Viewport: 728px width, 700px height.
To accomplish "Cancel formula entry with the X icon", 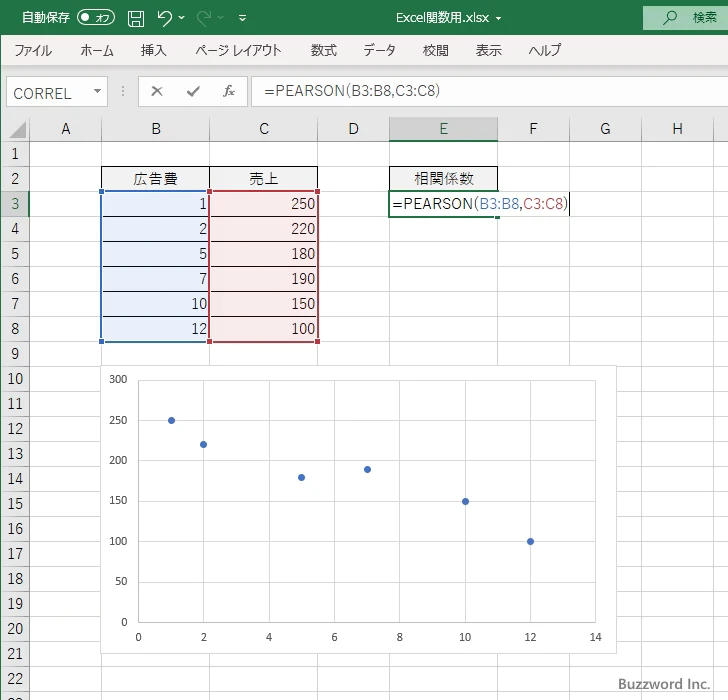I will pyautogui.click(x=157, y=92).
